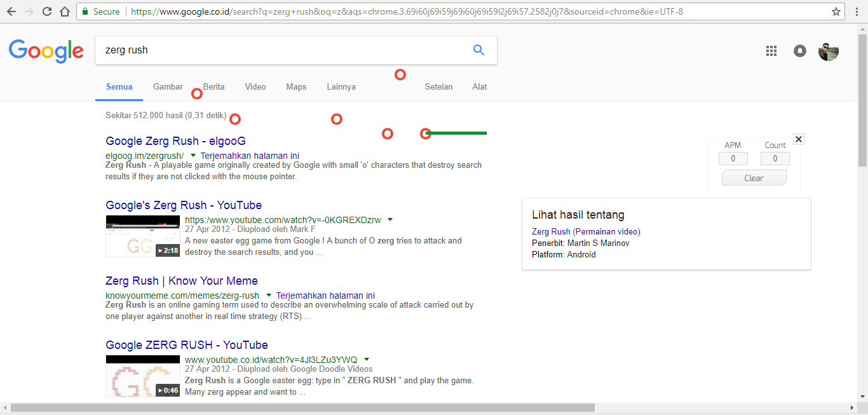868x415 pixels.
Task: Switch to the Maps tab
Action: point(296,87)
